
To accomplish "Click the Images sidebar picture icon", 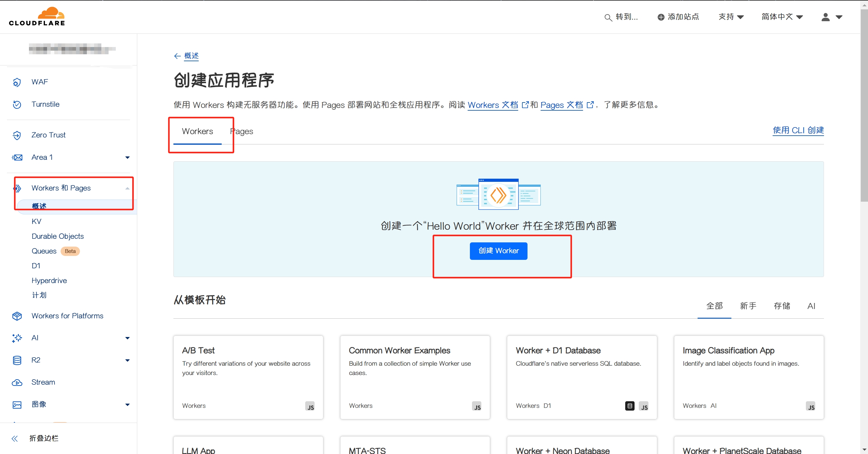I will [17, 405].
